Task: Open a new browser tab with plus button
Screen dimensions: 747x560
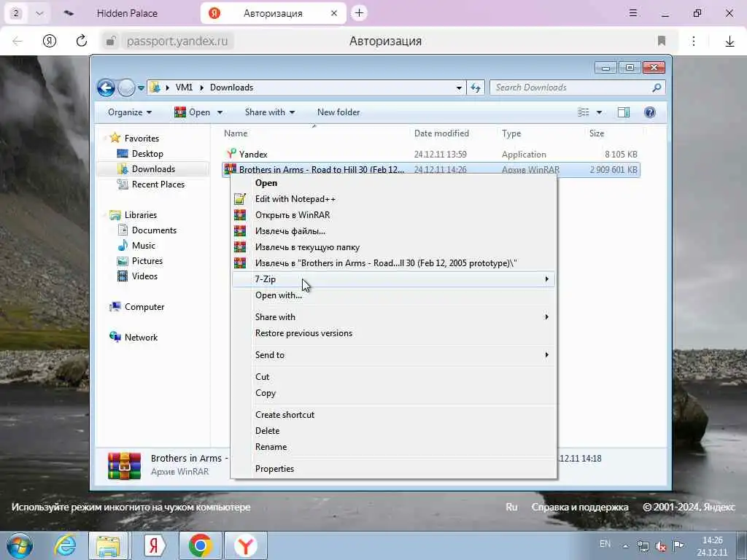Action: click(x=359, y=13)
